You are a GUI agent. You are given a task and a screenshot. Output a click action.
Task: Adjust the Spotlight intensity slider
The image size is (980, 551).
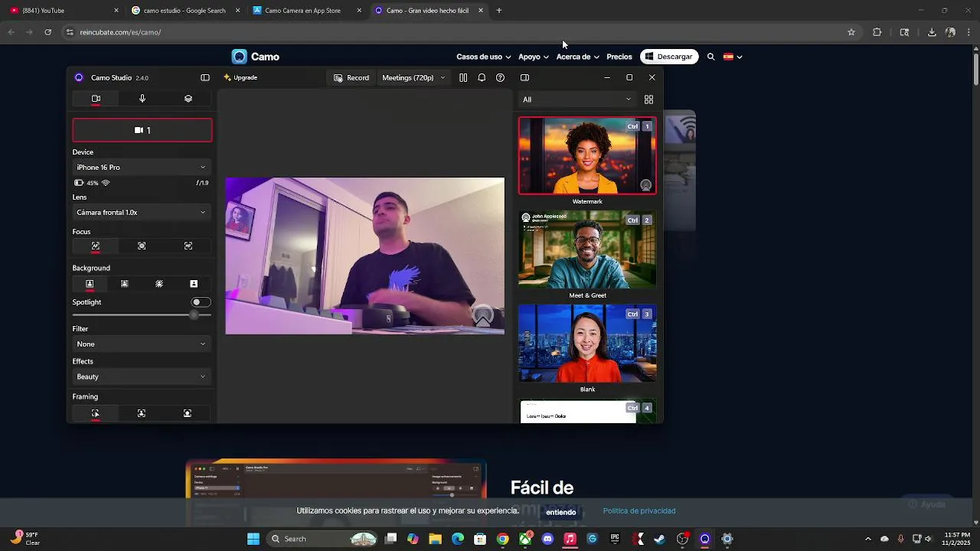(142, 315)
